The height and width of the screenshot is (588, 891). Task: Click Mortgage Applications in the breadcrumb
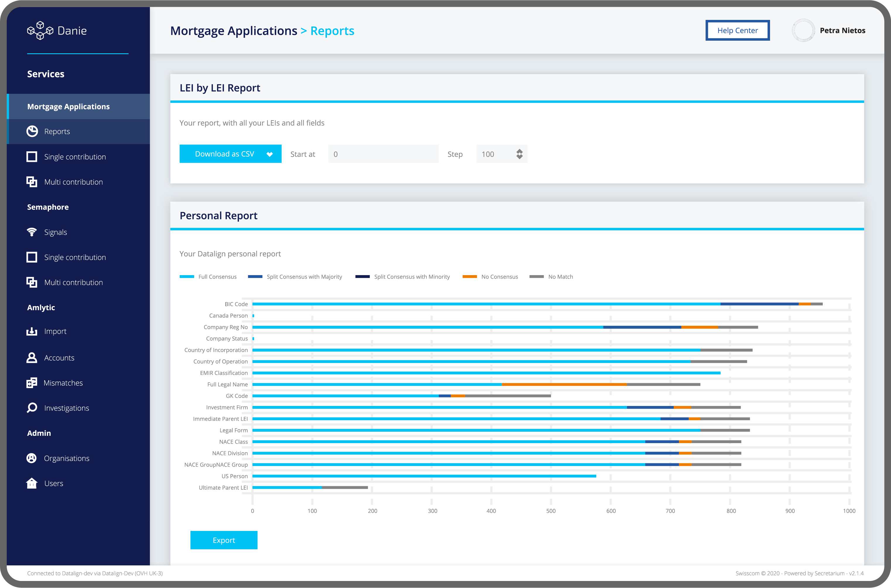tap(234, 31)
